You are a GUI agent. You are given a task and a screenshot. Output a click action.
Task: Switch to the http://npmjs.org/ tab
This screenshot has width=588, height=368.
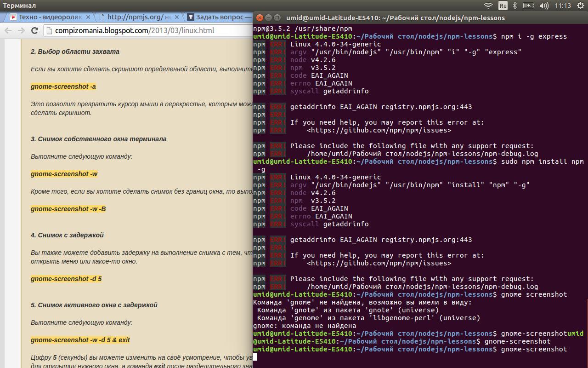tap(139, 17)
